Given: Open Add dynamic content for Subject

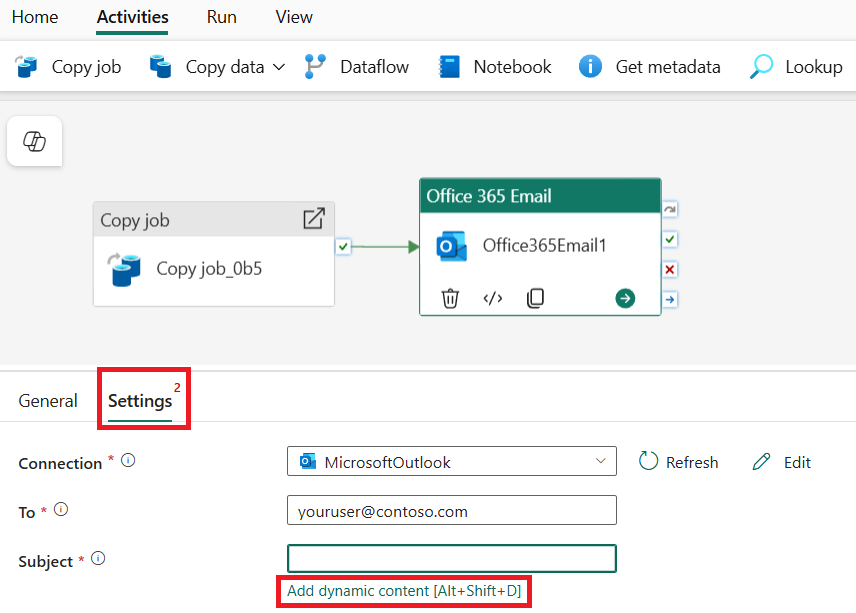Looking at the screenshot, I should click(404, 591).
